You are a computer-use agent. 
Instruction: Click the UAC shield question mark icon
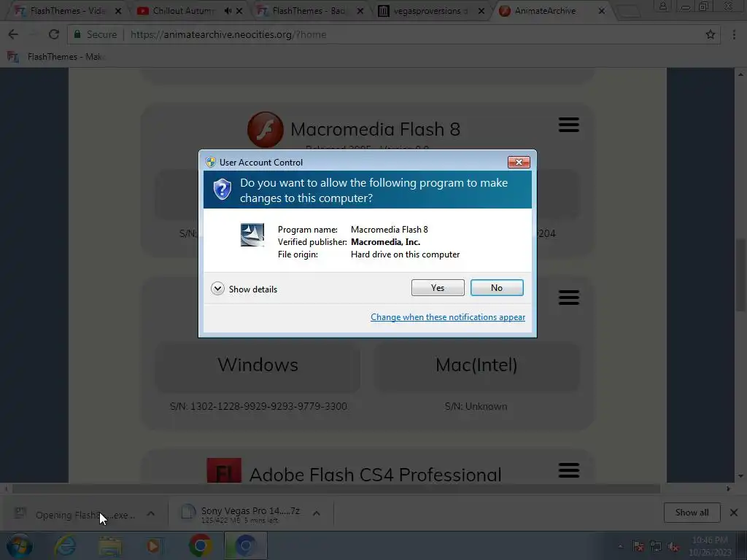tap(222, 190)
